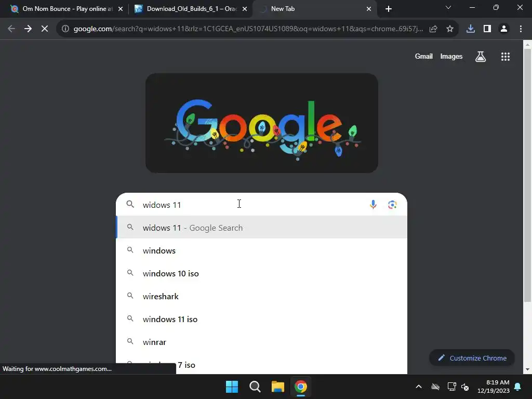Start voice search with the microphone

click(373, 204)
